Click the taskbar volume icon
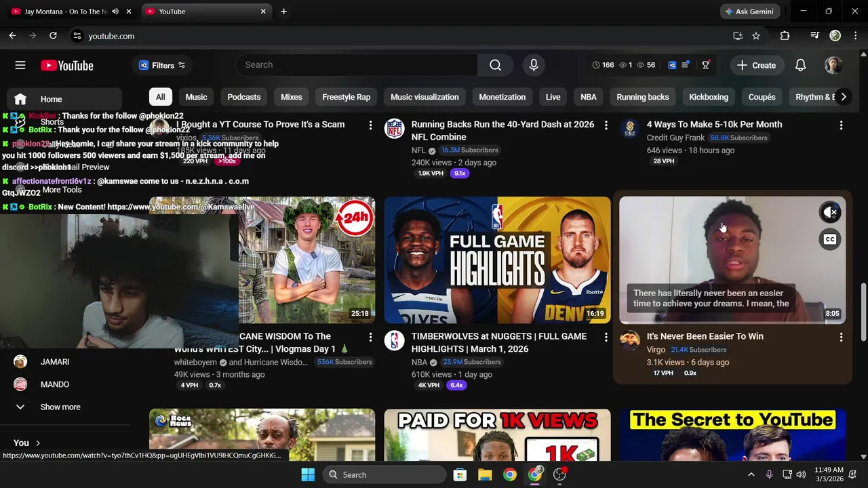The height and width of the screenshot is (488, 868). pyautogui.click(x=801, y=474)
